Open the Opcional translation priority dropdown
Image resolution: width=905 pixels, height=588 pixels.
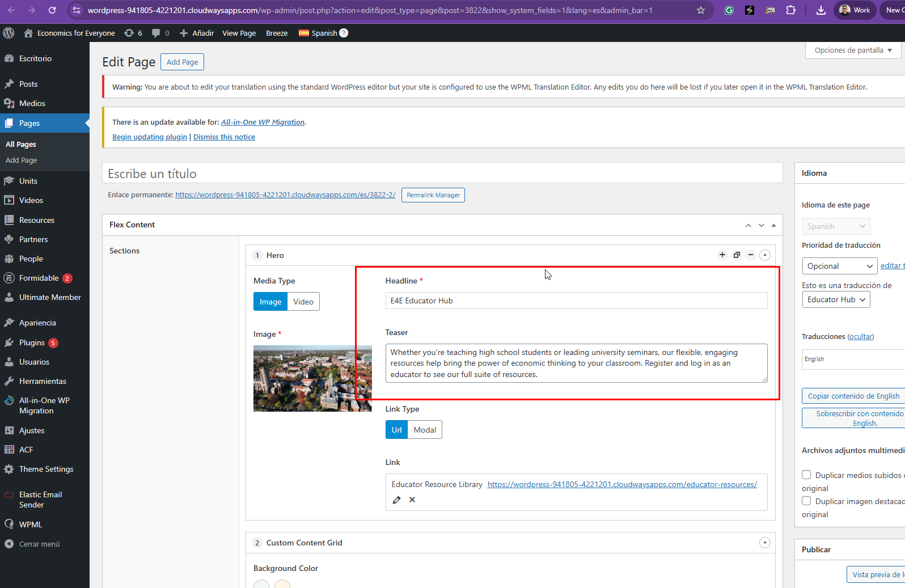click(839, 266)
